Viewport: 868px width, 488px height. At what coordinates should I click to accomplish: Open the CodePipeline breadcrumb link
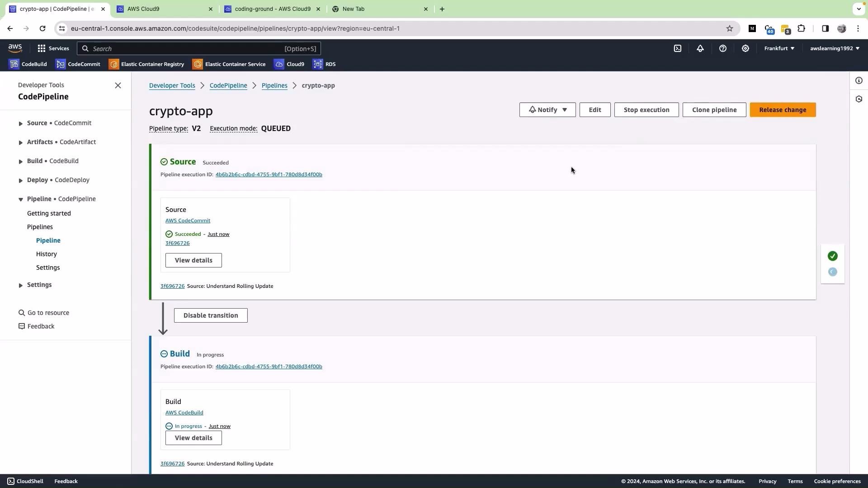pos(228,85)
